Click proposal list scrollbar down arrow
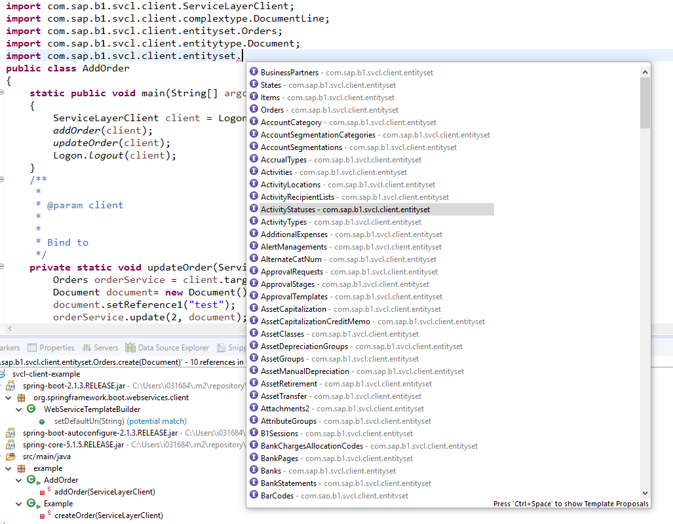Screen dimensions: 673x524 (645, 493)
